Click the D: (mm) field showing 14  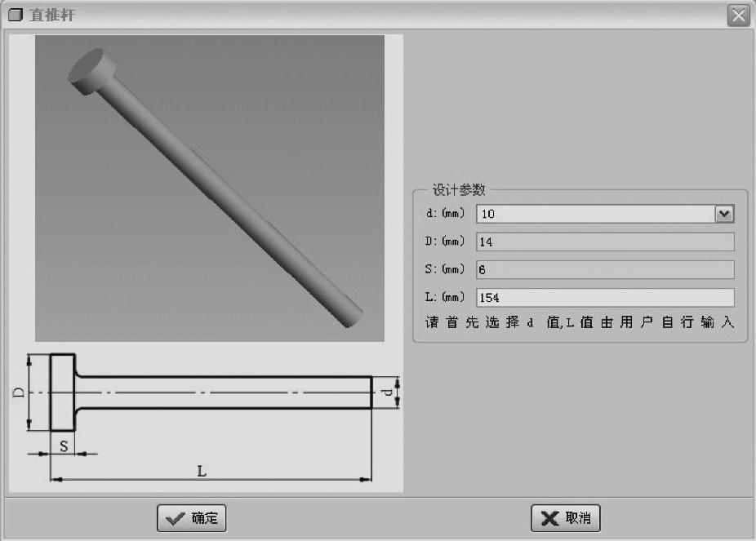605,242
